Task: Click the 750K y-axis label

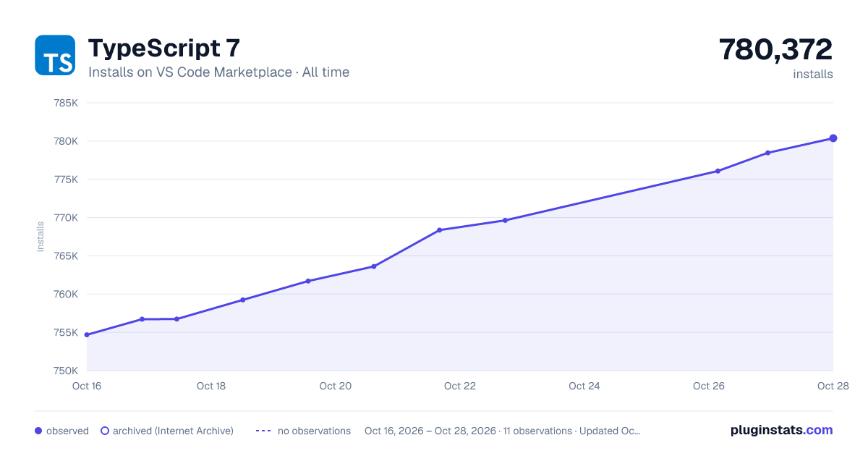Action: 66,371
